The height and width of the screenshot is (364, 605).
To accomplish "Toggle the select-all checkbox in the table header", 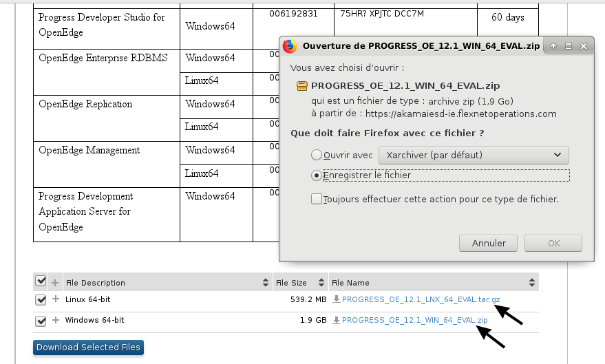I will pyautogui.click(x=41, y=281).
